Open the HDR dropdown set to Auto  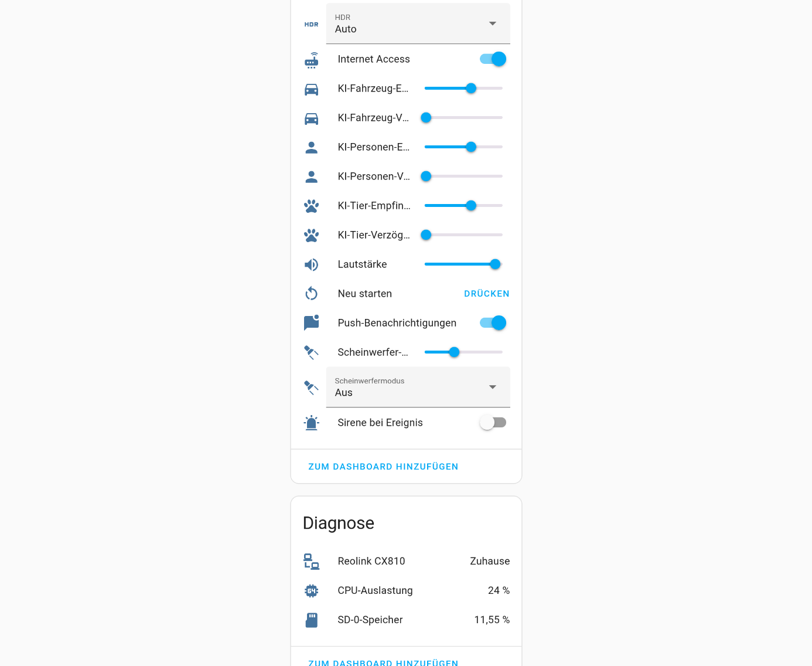418,24
